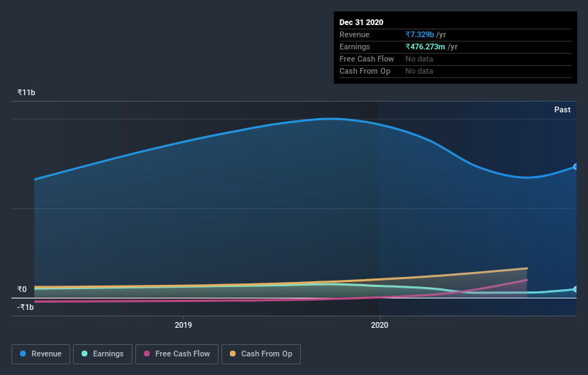Viewport: 588px width, 375px height.
Task: Click the Past label on chart
Action: click(562, 109)
